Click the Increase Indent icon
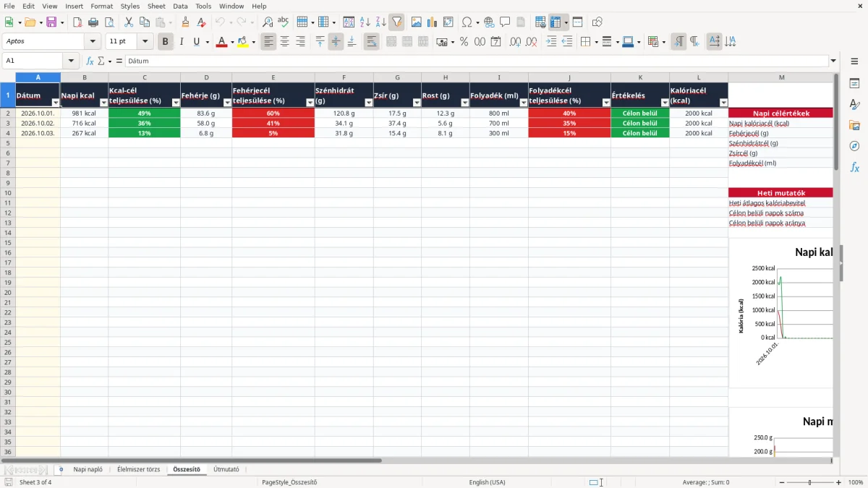The image size is (868, 488). tap(551, 42)
